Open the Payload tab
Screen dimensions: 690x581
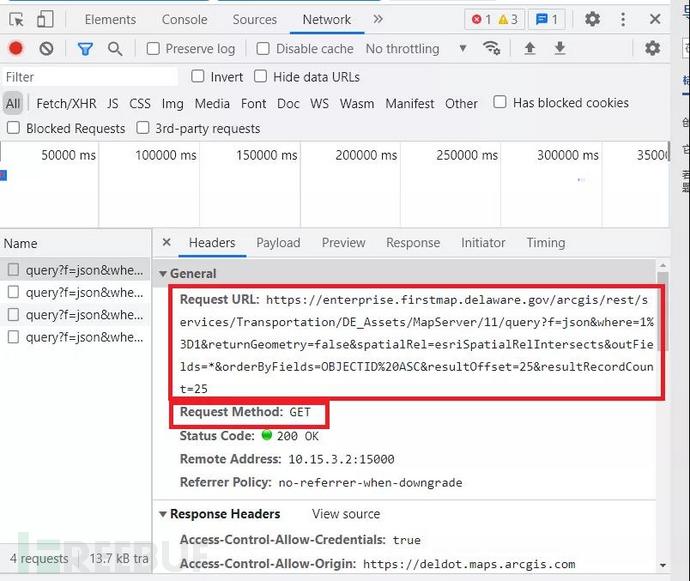pyautogui.click(x=278, y=243)
